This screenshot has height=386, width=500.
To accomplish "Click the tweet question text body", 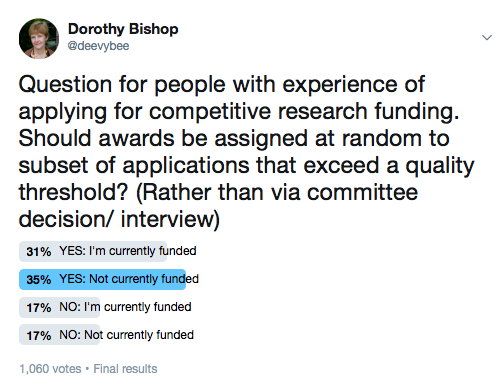I will click(246, 152).
